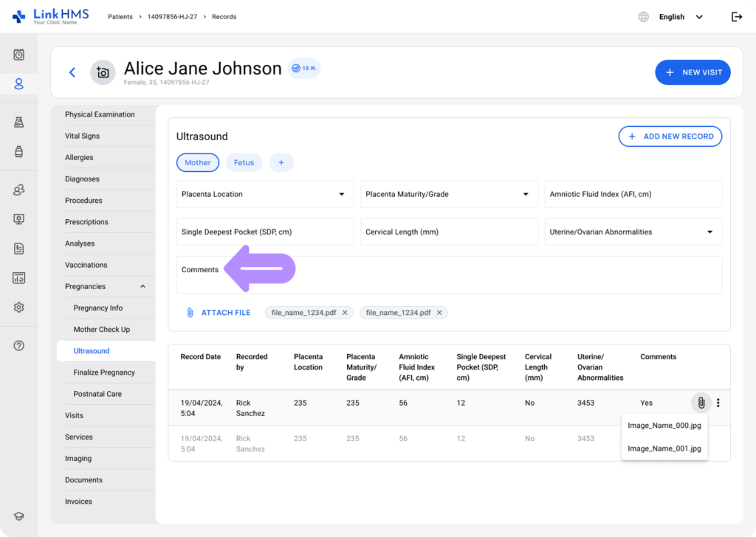Click the help question mark icon
Screen dimensions: 756x537
click(x=19, y=345)
